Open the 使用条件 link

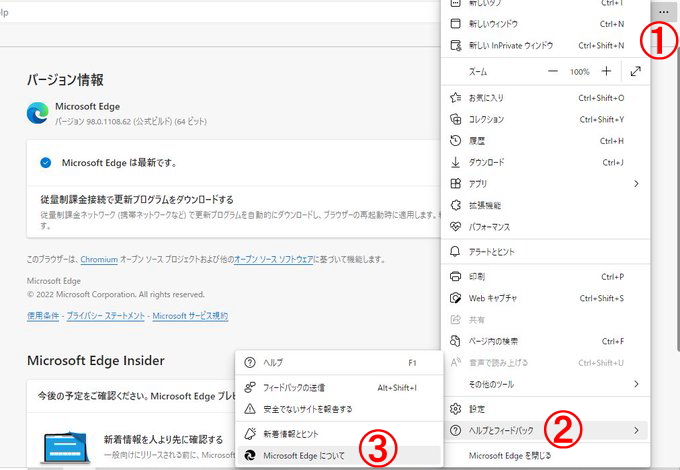coord(43,316)
